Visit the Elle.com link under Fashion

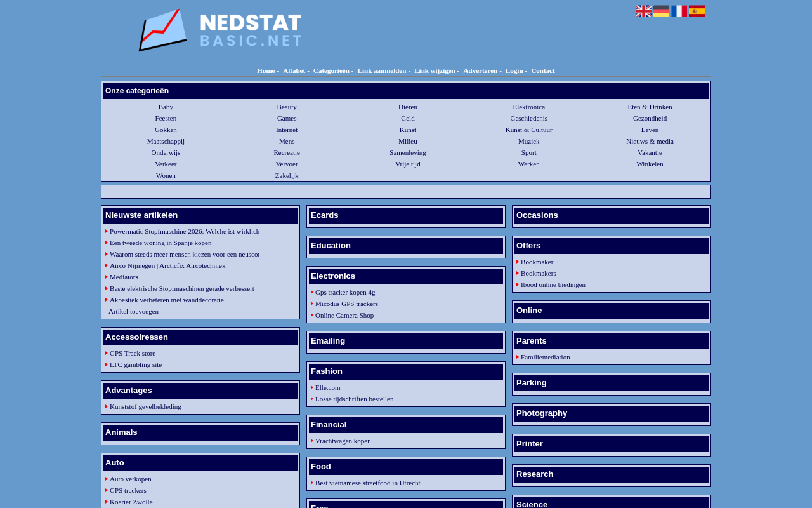point(328,387)
